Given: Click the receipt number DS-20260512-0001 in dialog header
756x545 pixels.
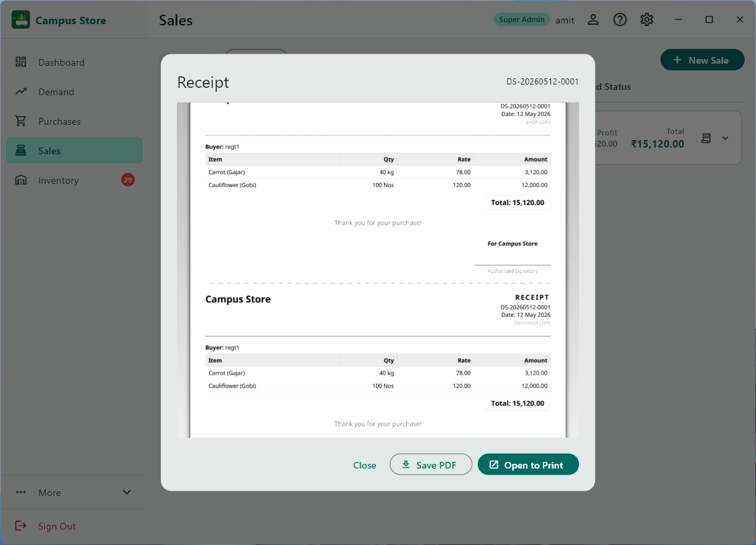Looking at the screenshot, I should point(542,82).
